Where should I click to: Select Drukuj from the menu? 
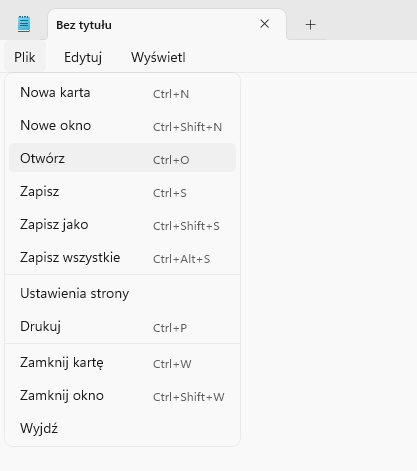tap(122, 326)
